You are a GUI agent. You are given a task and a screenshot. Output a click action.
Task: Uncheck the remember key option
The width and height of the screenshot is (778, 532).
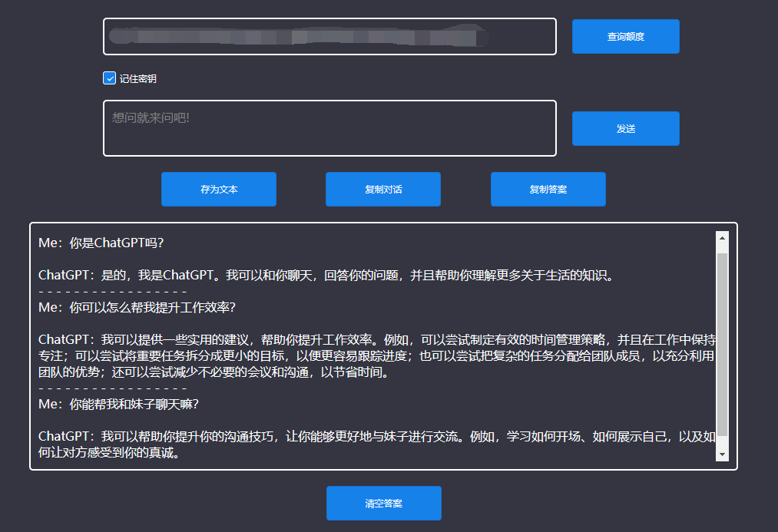pos(110,78)
